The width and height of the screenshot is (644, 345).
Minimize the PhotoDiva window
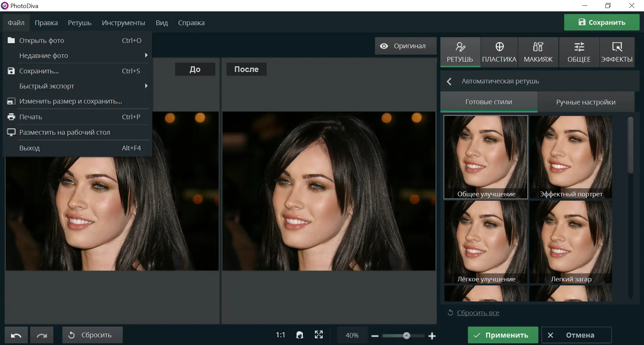tap(585, 6)
